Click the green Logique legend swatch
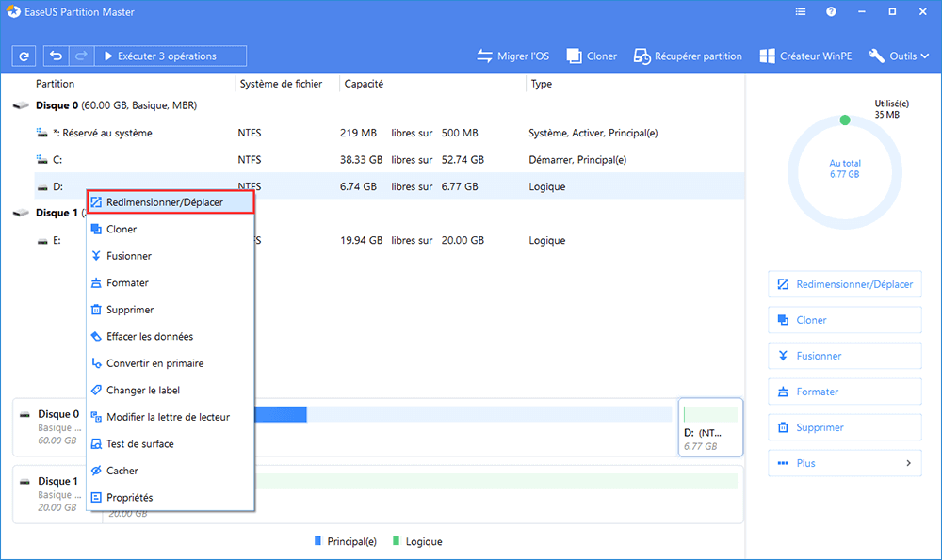 pyautogui.click(x=396, y=541)
